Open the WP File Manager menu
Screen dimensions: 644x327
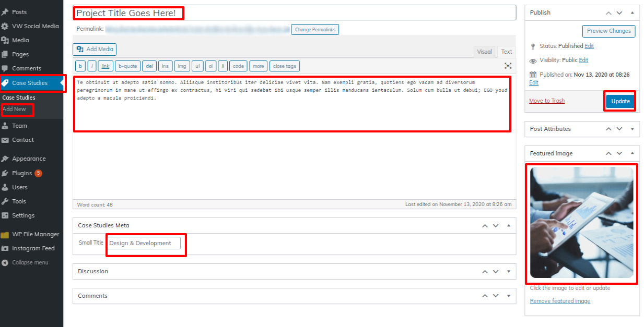pos(36,234)
